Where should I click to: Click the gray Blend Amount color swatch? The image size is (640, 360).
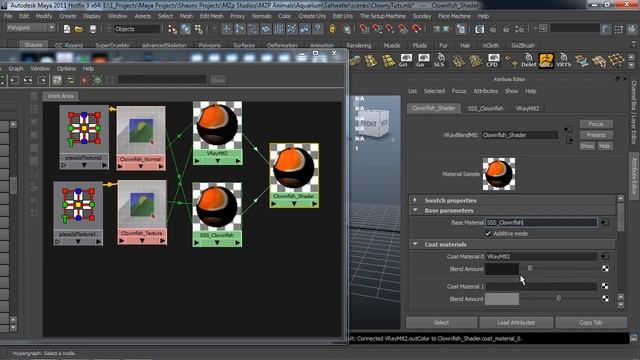502,299
